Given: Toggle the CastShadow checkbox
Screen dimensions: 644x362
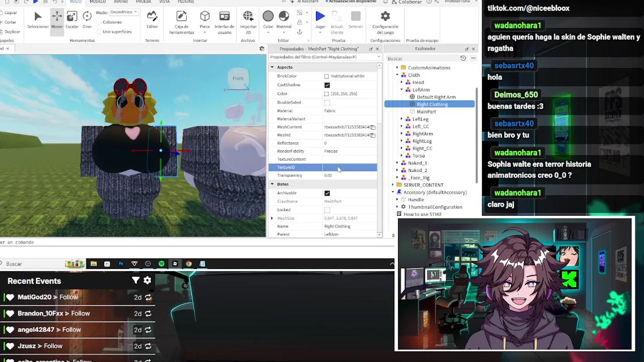Looking at the screenshot, I should (x=327, y=85).
